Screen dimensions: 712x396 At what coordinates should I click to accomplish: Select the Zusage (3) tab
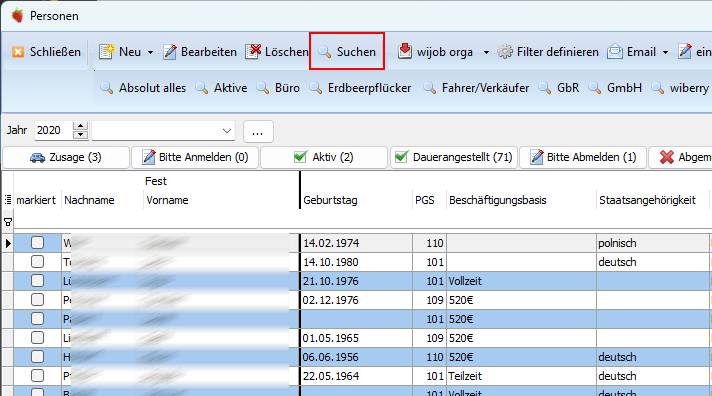click(66, 157)
